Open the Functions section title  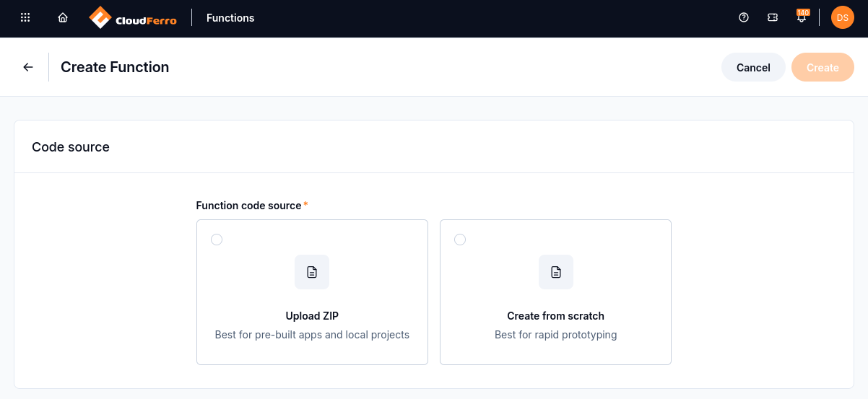[x=230, y=18]
